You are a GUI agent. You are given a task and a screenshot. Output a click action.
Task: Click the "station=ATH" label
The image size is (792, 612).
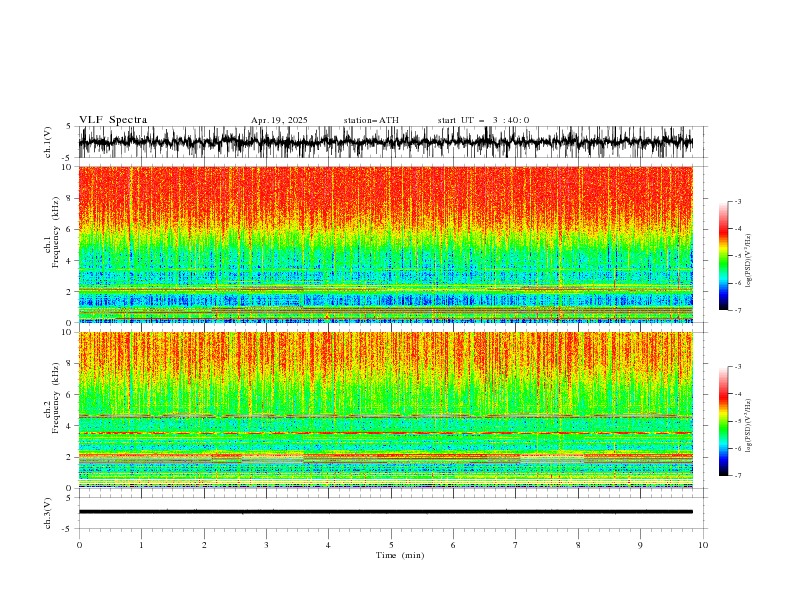(371, 120)
